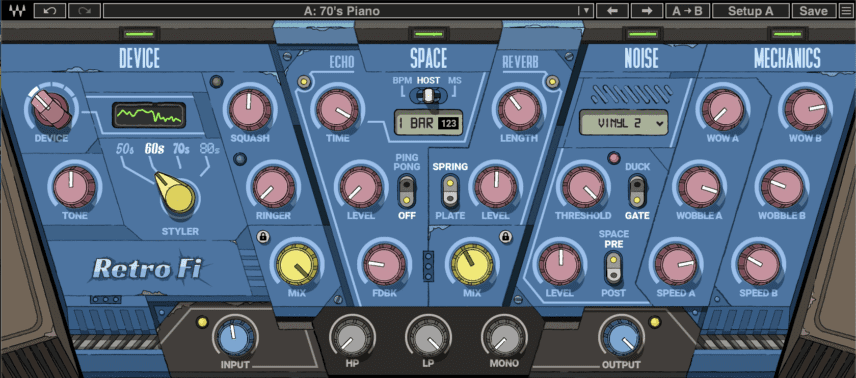Click the Speed A knob
Viewport: 856px width, 378px height.
coord(676,264)
